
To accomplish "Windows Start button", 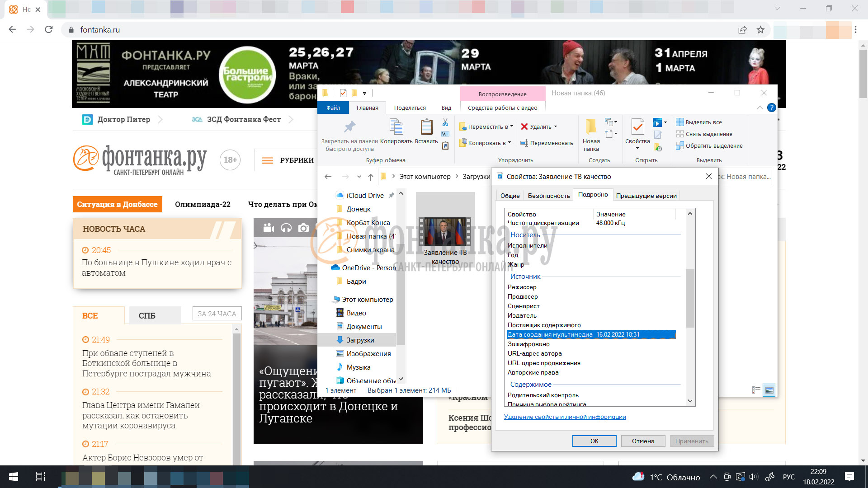I will [14, 477].
